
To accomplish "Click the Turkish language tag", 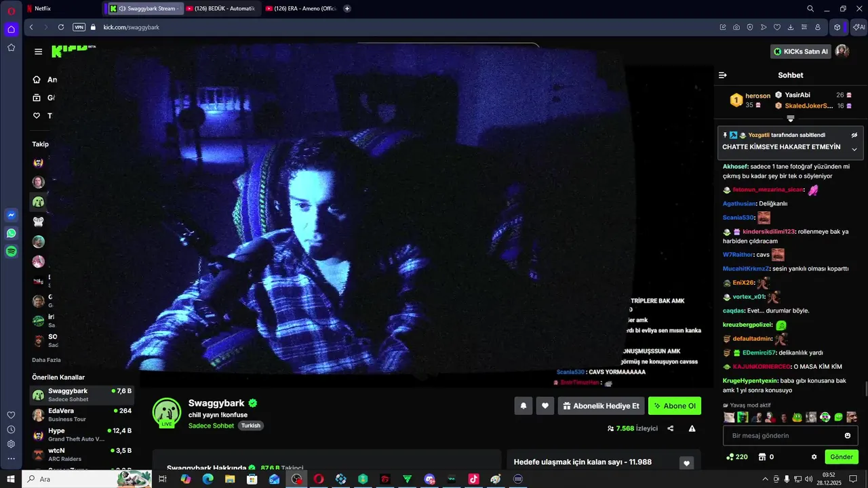I will [251, 426].
